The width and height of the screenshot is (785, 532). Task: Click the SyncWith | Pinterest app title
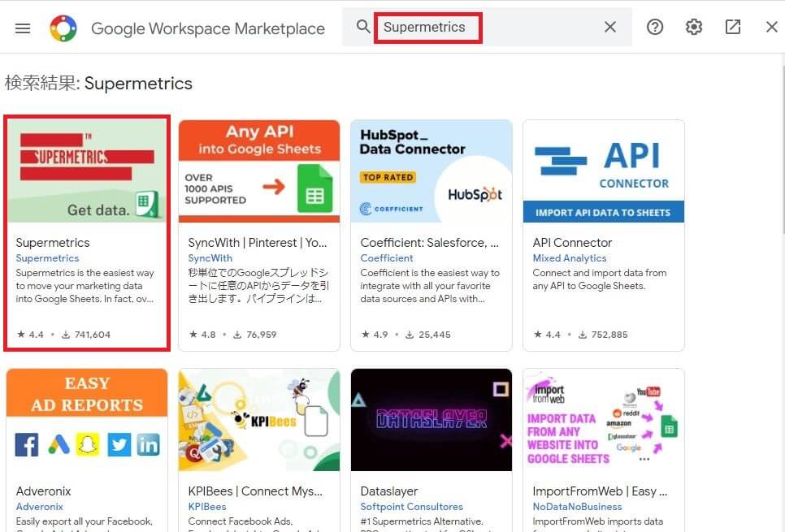258,243
